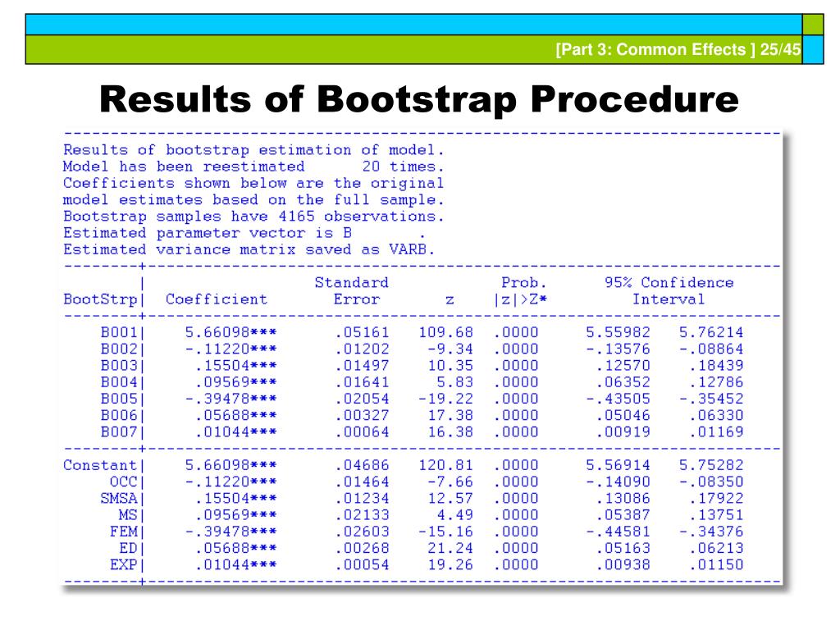Image resolution: width=840 pixels, height=630 pixels.
Task: Click the slide title 'Results of Bootstrap Procedure'
Action: (419, 99)
